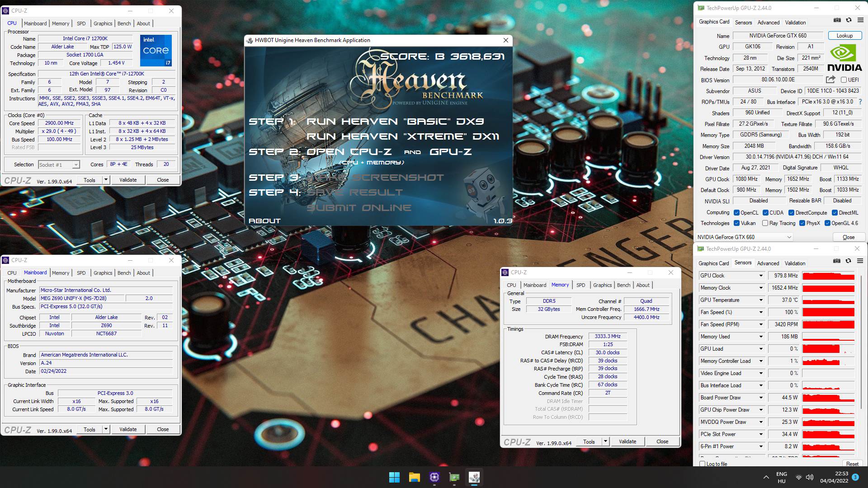Open the Tools dropdown arrow in CPU window

point(106,180)
